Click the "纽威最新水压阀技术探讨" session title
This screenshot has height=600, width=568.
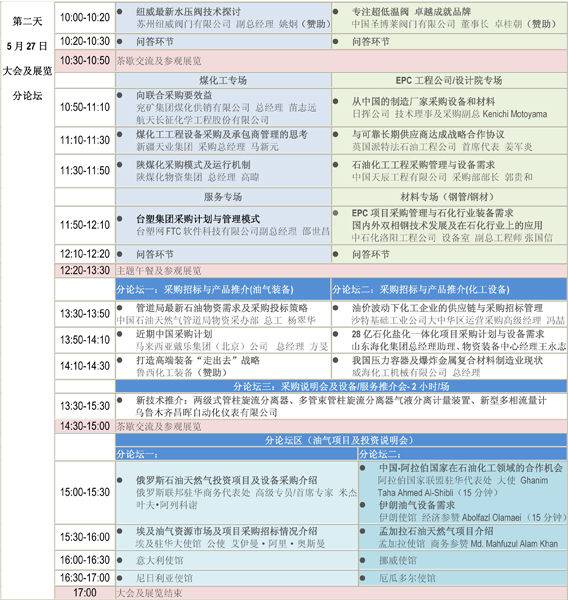coord(188,12)
